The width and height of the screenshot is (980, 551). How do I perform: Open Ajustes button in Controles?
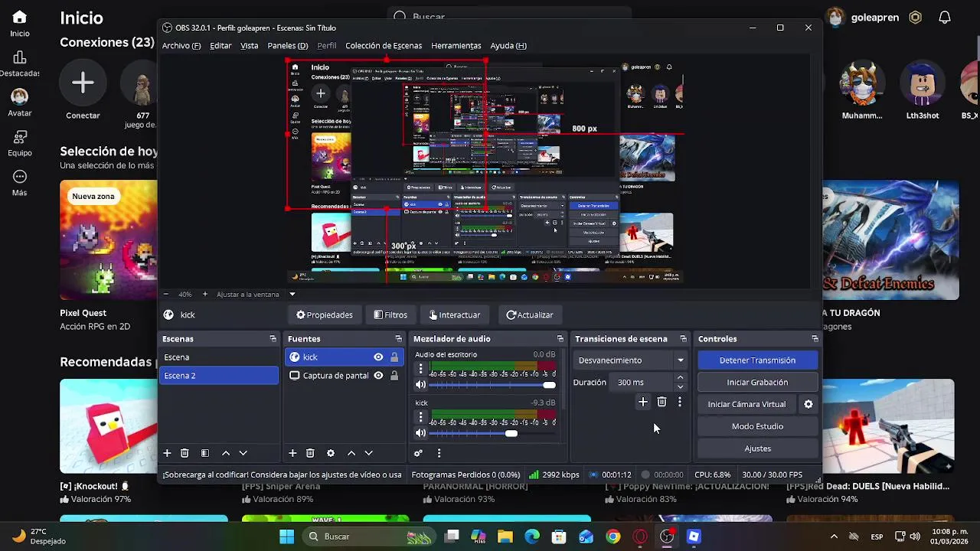click(x=757, y=448)
